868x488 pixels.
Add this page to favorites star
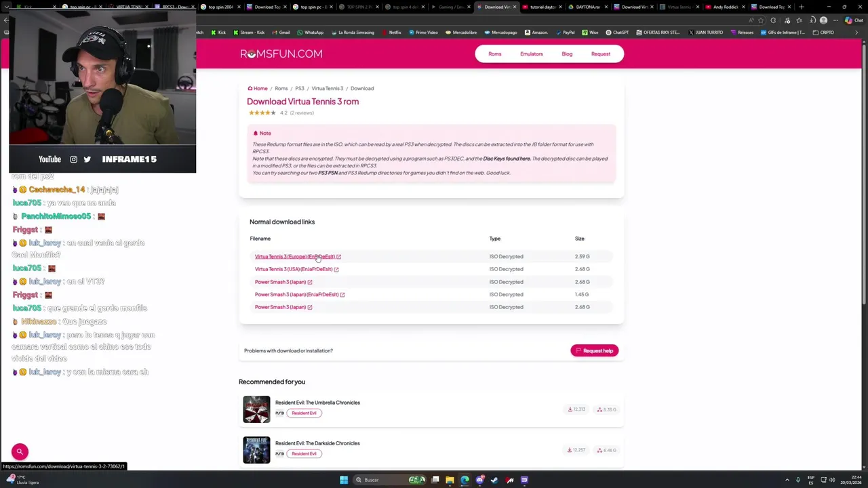[x=761, y=20]
